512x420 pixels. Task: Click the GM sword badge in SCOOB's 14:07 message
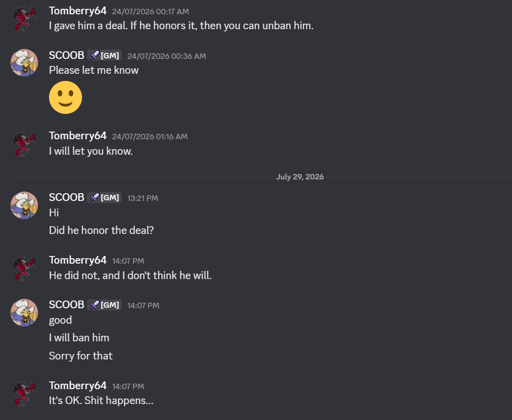tap(105, 305)
